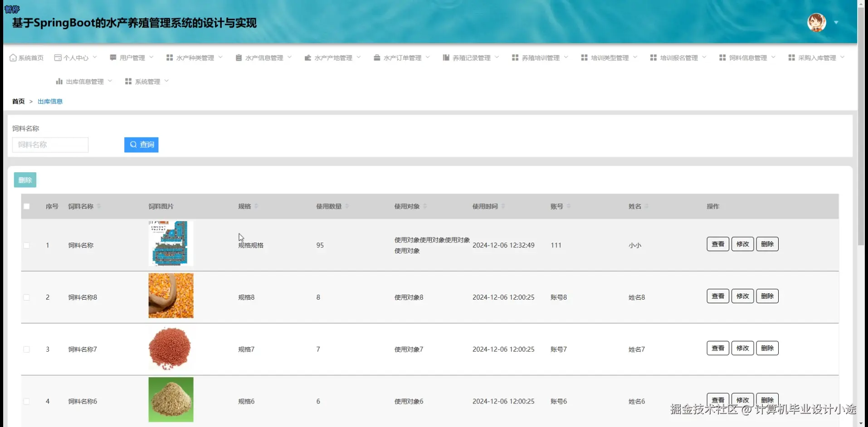Tick the checkbox for 饲料名称7

pyautogui.click(x=27, y=349)
